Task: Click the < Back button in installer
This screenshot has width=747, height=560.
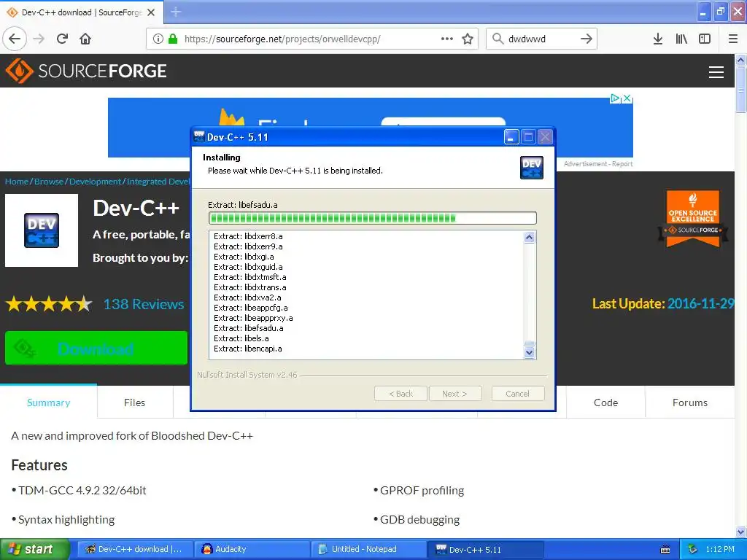Action: pyautogui.click(x=400, y=394)
